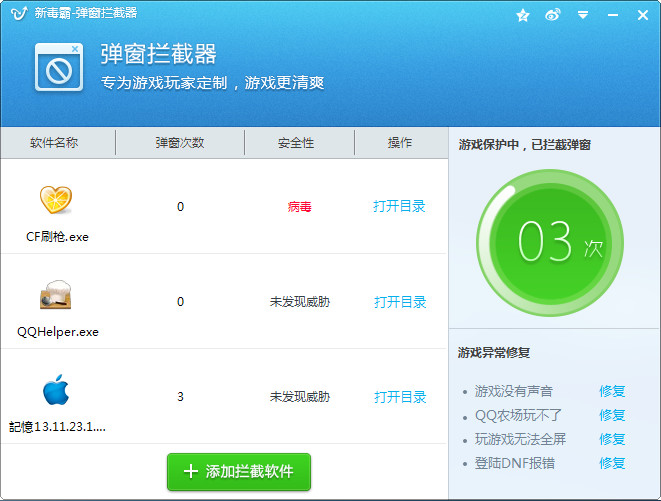Open the title bar dropdown menu arrow
661x501 pixels.
pyautogui.click(x=583, y=16)
